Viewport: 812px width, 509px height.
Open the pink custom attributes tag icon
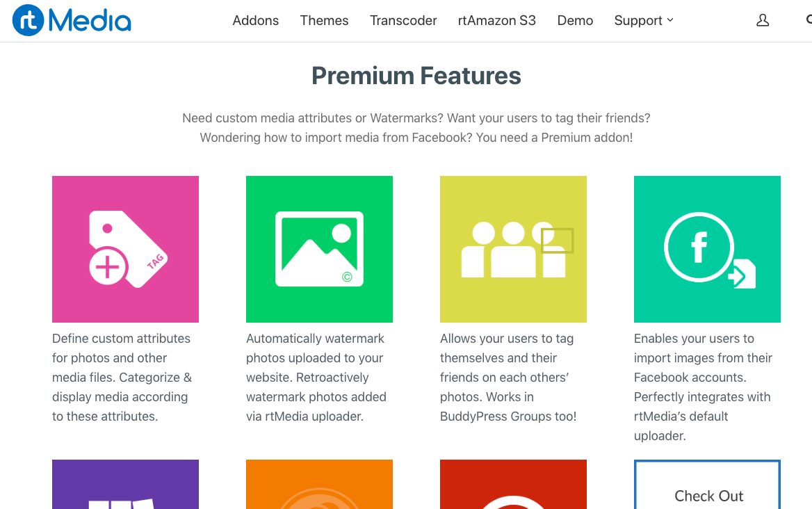(x=125, y=249)
